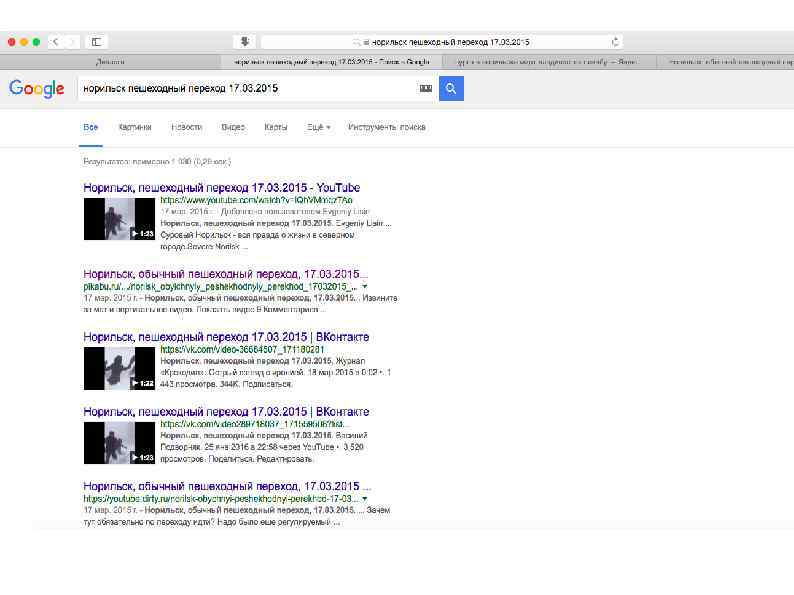Click the vk.com/video-36664507 URL text
Screen dimensions: 794x595
pyautogui.click(x=242, y=349)
